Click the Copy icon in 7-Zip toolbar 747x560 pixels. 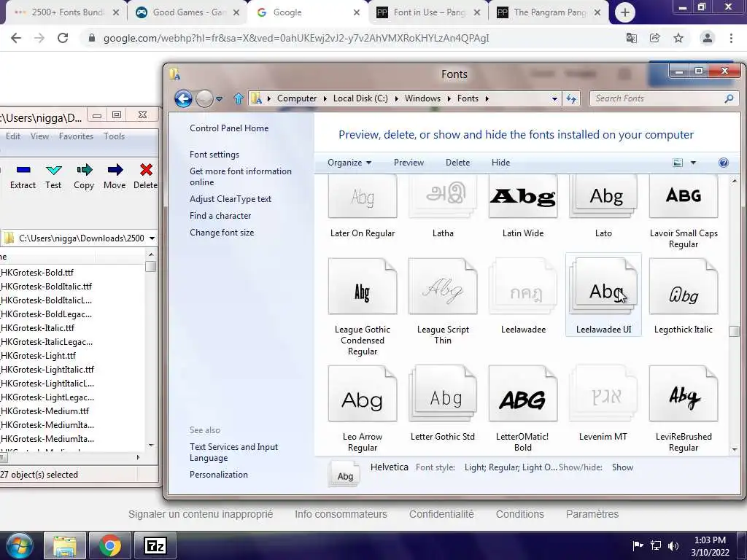click(84, 170)
